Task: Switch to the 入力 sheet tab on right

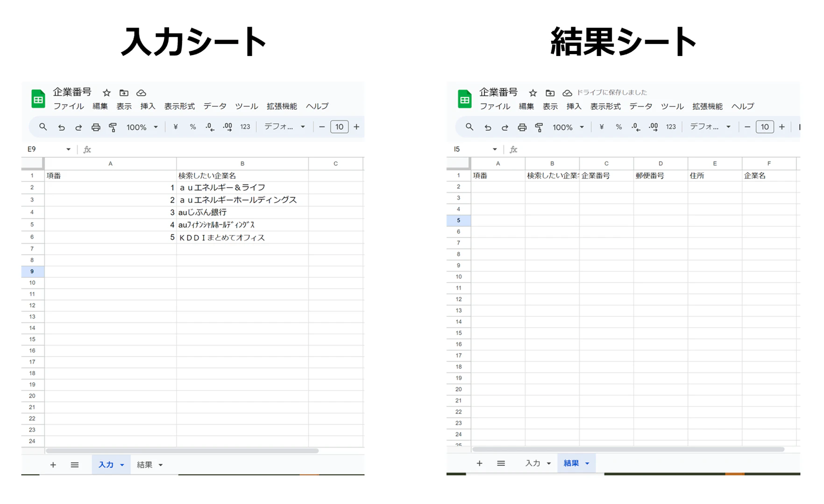Action: (538, 463)
